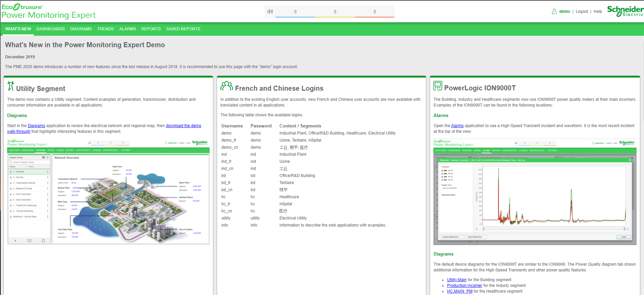The height and width of the screenshot is (295, 644).
Task: Click the demo_cn username cell
Action: pos(230,147)
